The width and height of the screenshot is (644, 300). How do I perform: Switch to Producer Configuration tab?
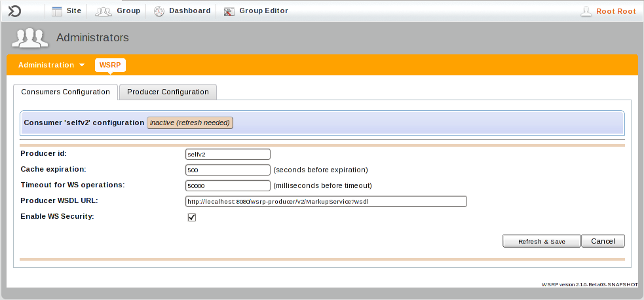pyautogui.click(x=168, y=92)
